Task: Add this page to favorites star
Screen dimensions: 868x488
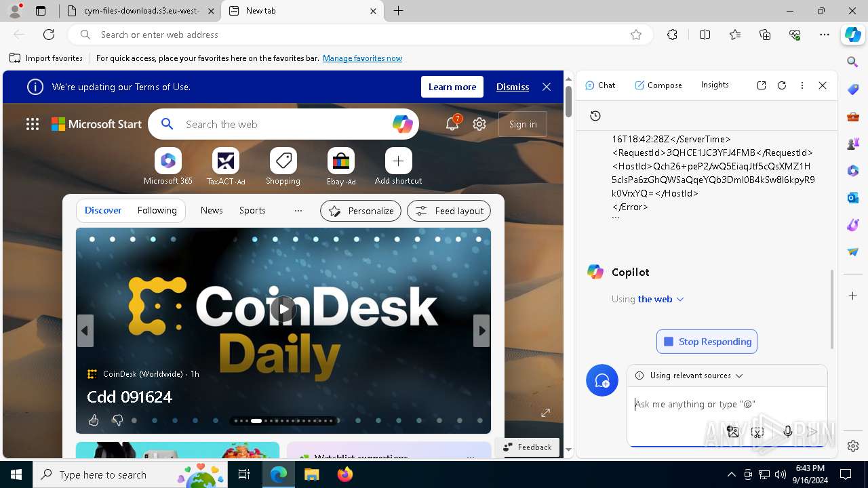Action: click(x=636, y=35)
